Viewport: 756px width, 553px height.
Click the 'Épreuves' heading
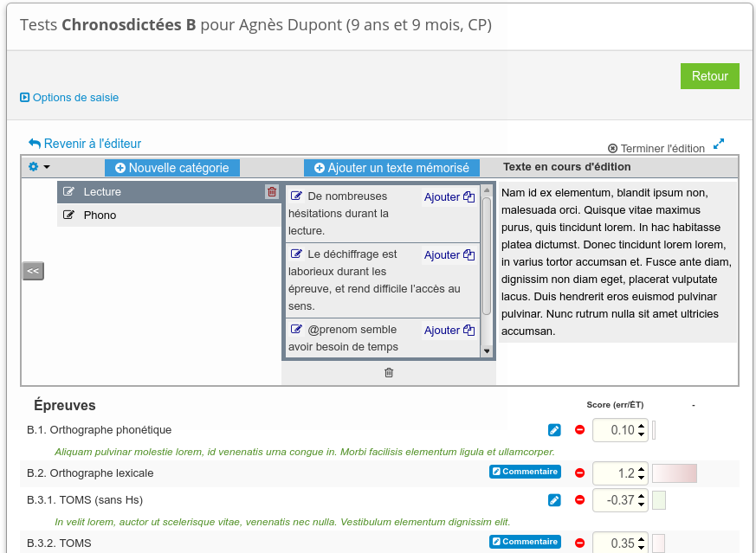[x=65, y=406]
